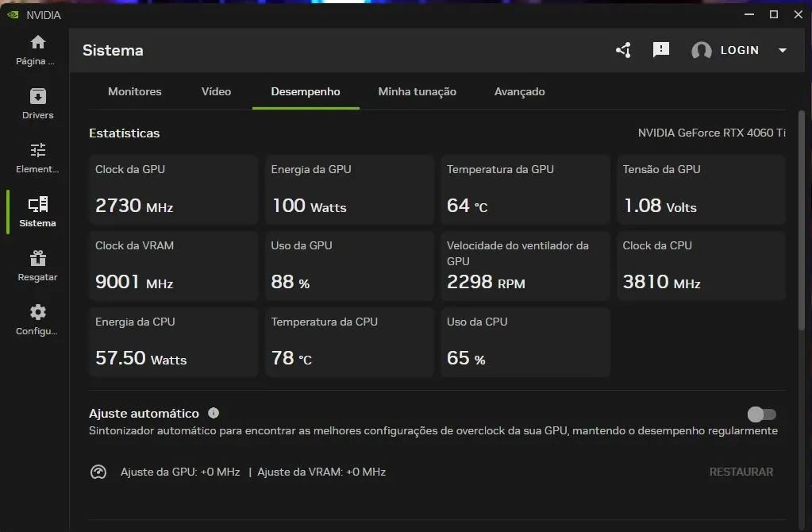This screenshot has width=812, height=532.
Task: Click the Estatísticas heading
Action: pyautogui.click(x=125, y=133)
